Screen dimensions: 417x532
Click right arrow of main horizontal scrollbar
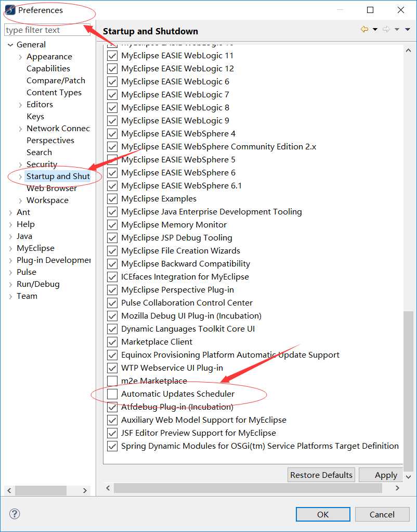pyautogui.click(x=397, y=488)
